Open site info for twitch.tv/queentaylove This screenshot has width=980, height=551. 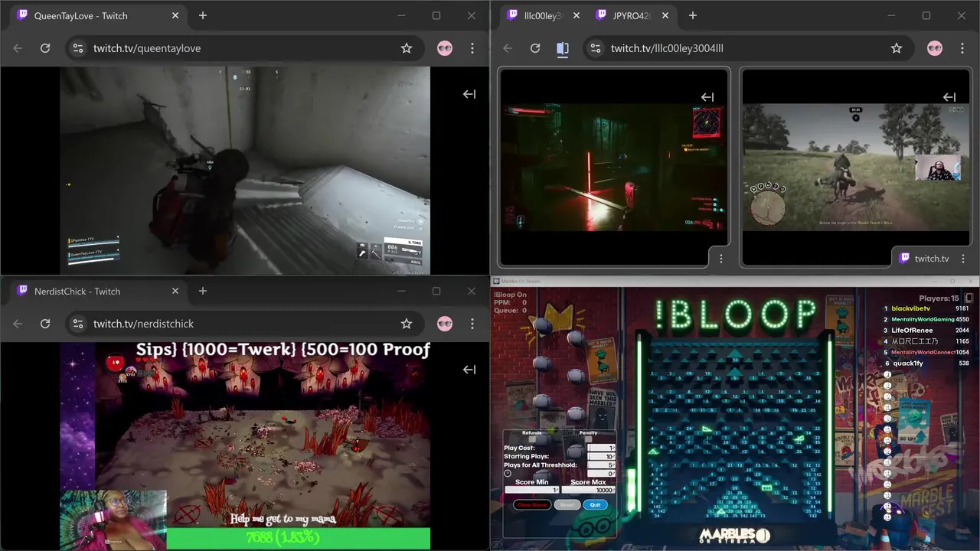pyautogui.click(x=77, y=48)
